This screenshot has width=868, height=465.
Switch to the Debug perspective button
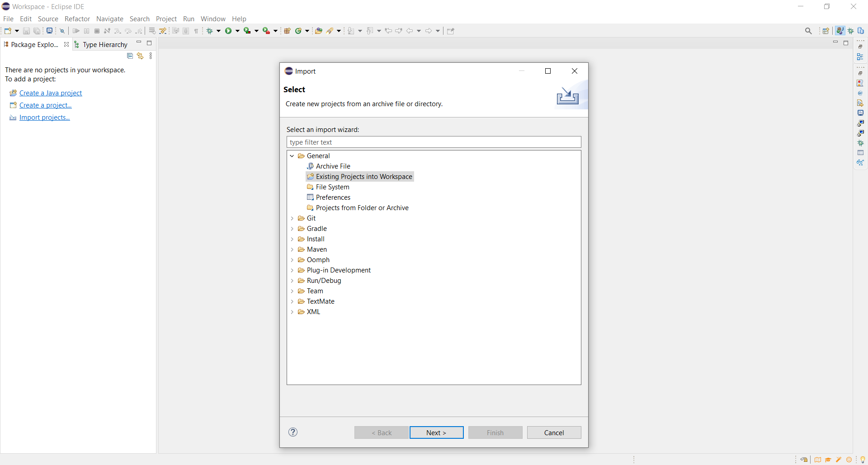point(851,31)
